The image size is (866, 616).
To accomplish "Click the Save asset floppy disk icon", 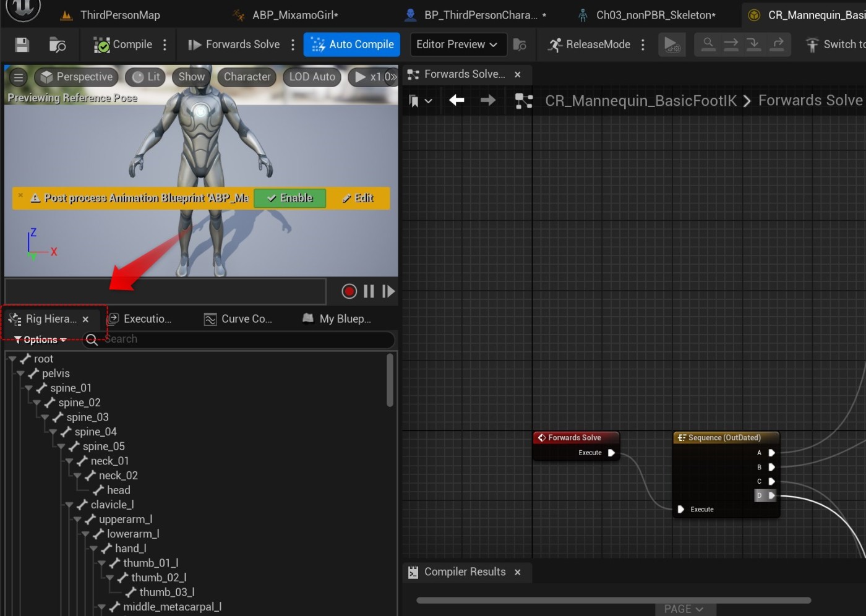I will pyautogui.click(x=22, y=45).
